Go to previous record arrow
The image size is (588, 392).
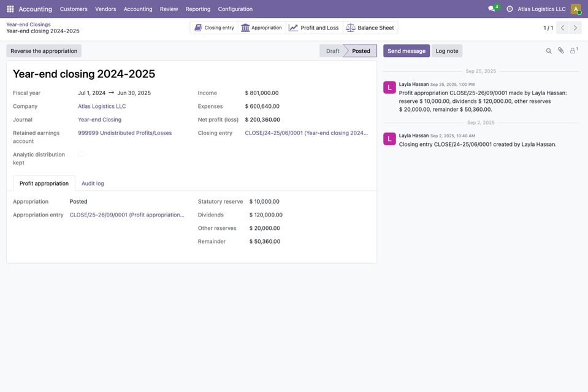pos(562,28)
